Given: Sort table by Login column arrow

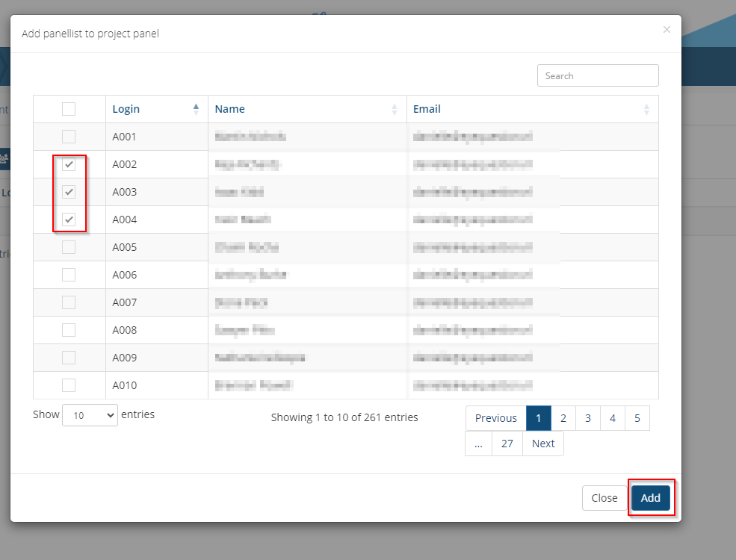Looking at the screenshot, I should point(196,109).
